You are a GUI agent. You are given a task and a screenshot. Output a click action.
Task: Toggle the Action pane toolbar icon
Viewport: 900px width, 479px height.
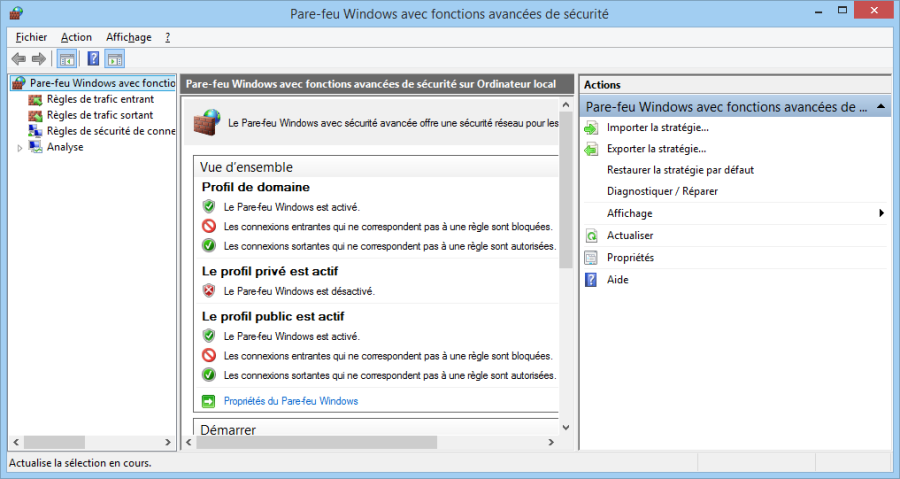(x=115, y=59)
